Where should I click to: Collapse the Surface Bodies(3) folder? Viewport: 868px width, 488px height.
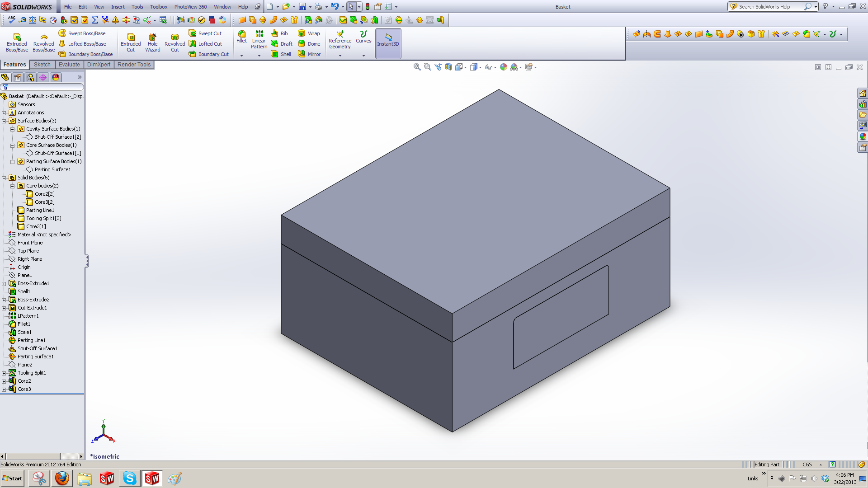pyautogui.click(x=4, y=121)
